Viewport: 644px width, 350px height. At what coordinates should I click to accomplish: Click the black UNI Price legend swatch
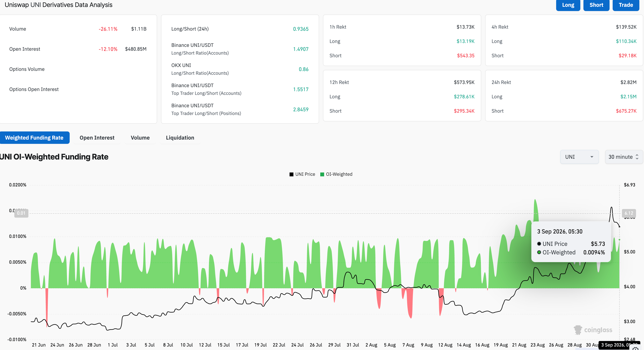[291, 174]
